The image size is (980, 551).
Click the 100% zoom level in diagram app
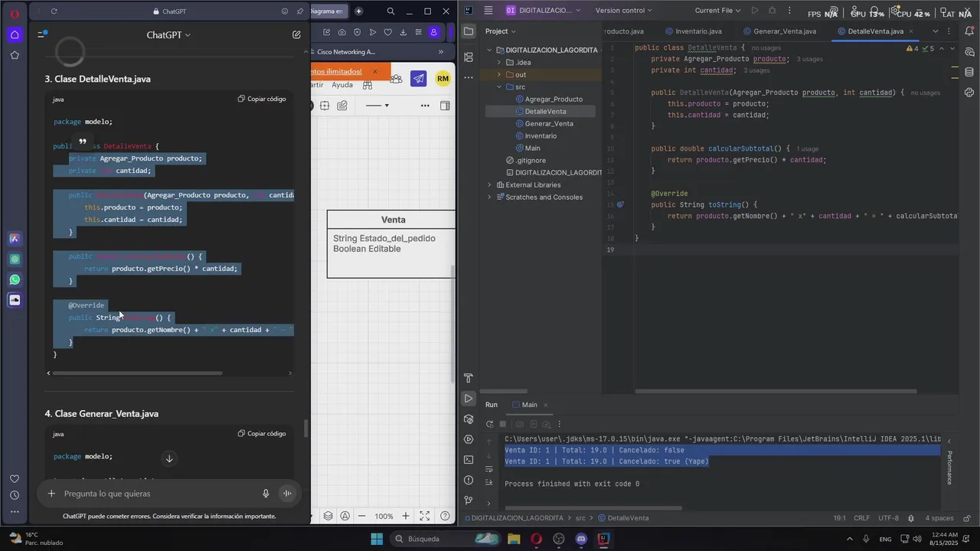click(x=384, y=517)
